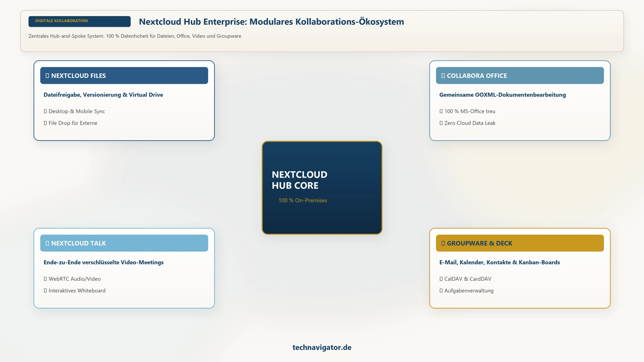Select 'Dateifreigabe, Versionierung & Virtual Drive' text
This screenshot has height=362, width=644.
[x=103, y=95]
